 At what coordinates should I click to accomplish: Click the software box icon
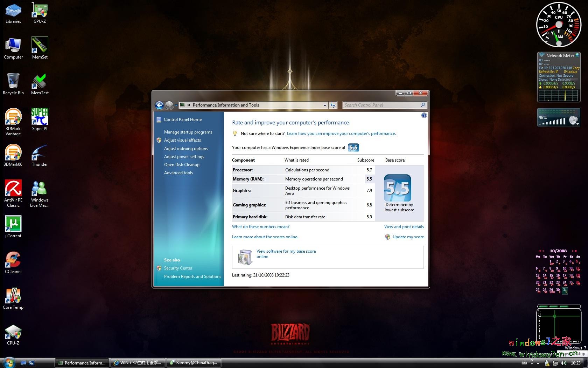245,257
